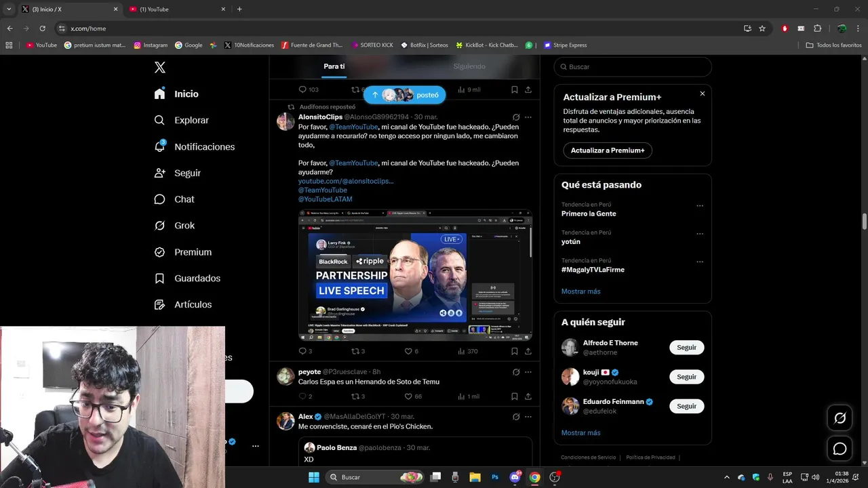Screen dimensions: 868x488
Task: Open @YouTubeLATAM mention link
Action: click(x=325, y=199)
